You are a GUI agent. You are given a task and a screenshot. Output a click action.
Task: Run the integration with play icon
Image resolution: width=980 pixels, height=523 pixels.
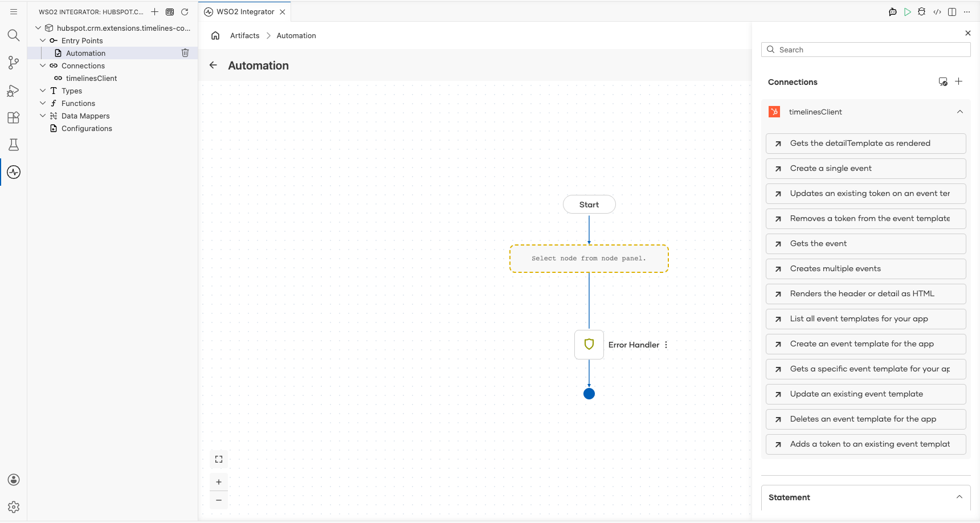[x=908, y=11]
